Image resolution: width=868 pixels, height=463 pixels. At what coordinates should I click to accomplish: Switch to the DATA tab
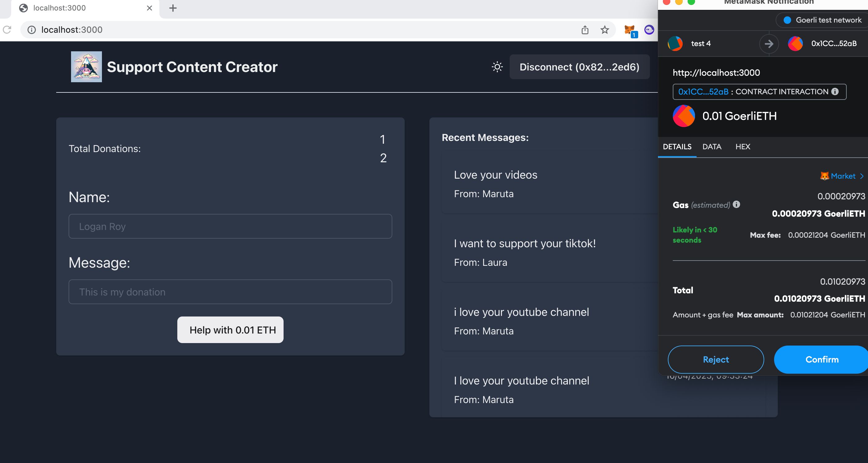coord(712,147)
